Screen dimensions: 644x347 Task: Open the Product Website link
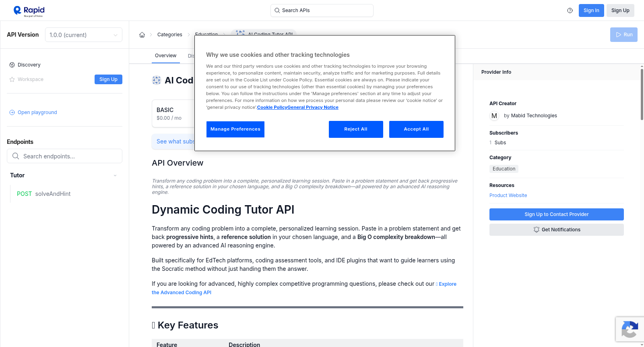click(x=508, y=195)
